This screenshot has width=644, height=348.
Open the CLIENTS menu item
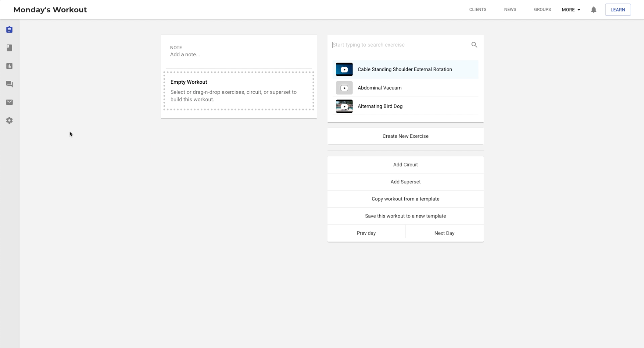coord(477,10)
